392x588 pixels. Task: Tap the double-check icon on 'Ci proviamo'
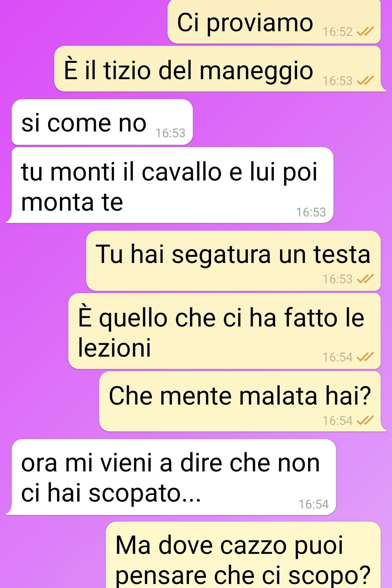365,32
